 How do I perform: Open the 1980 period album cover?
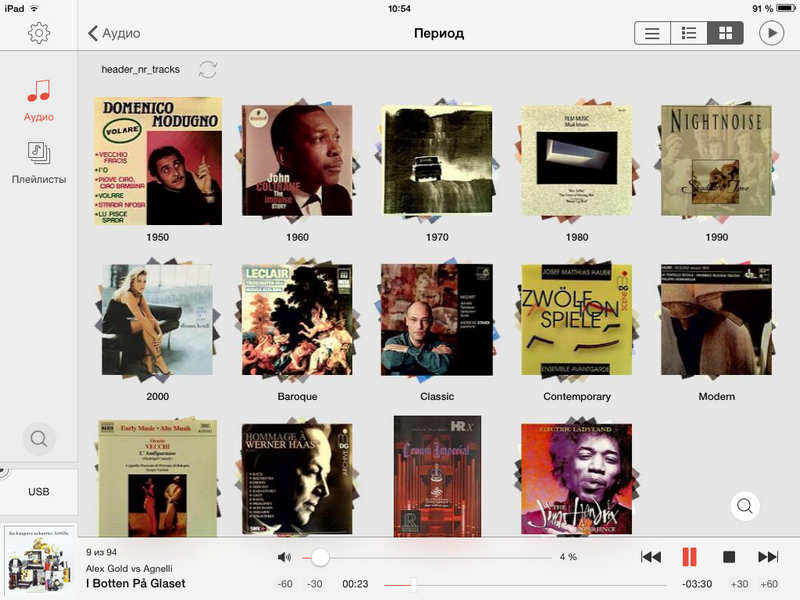[x=577, y=160]
